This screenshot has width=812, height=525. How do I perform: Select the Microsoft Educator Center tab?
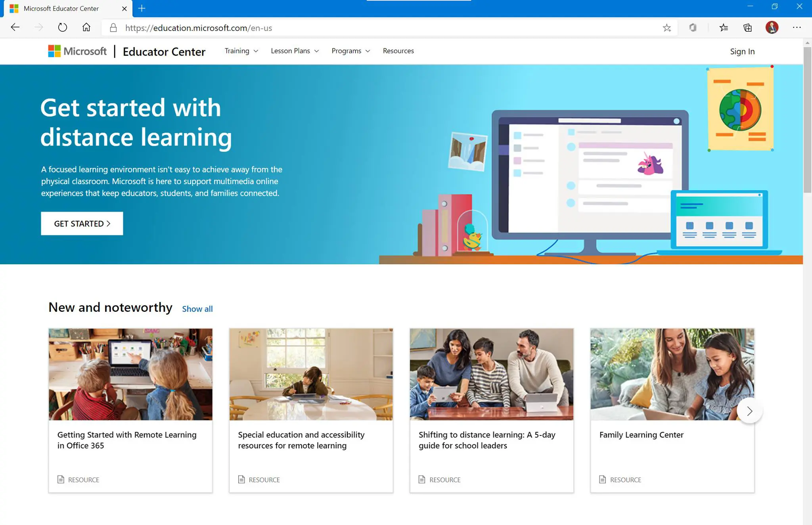pos(67,8)
